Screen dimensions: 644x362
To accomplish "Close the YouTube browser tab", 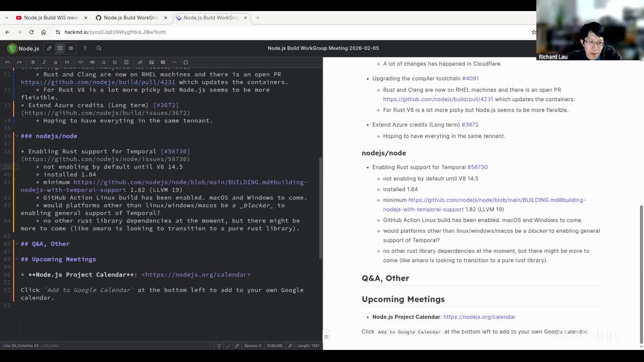I will coord(86,18).
